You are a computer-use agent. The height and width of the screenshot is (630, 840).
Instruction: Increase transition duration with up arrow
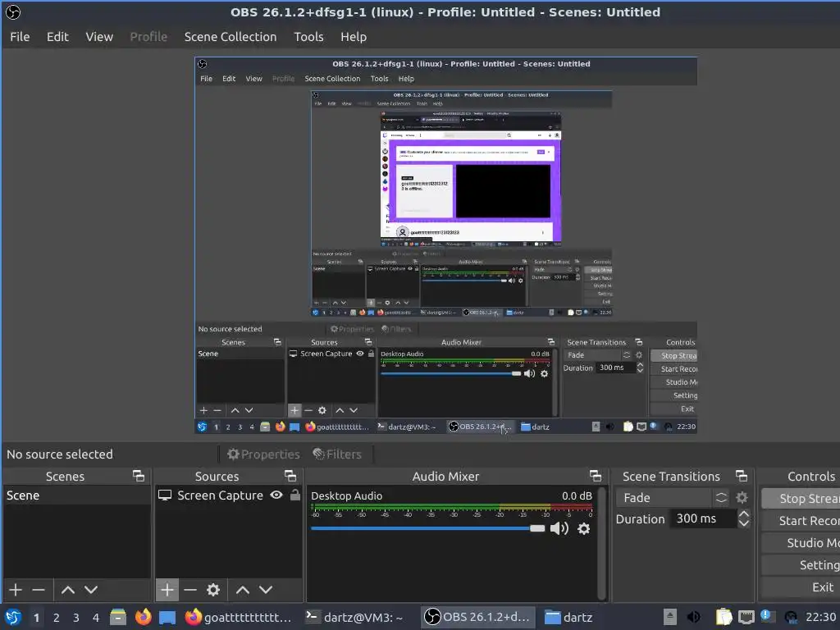(743, 514)
